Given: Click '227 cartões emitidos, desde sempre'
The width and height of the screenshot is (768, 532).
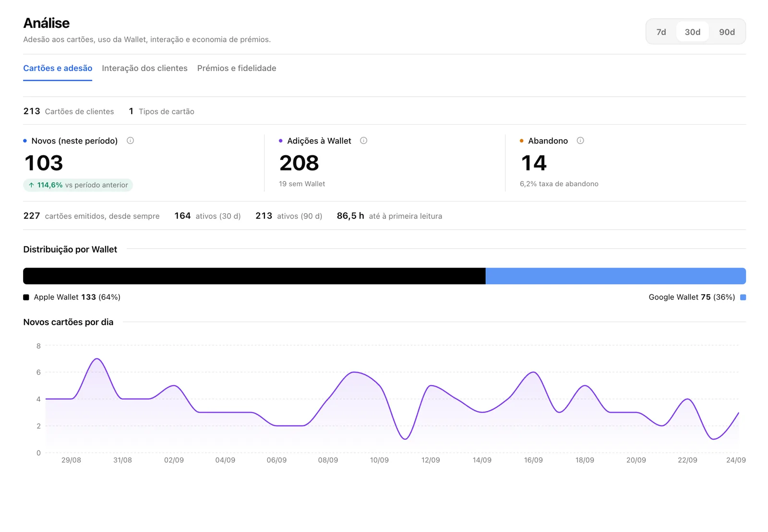Looking at the screenshot, I should pos(91,216).
